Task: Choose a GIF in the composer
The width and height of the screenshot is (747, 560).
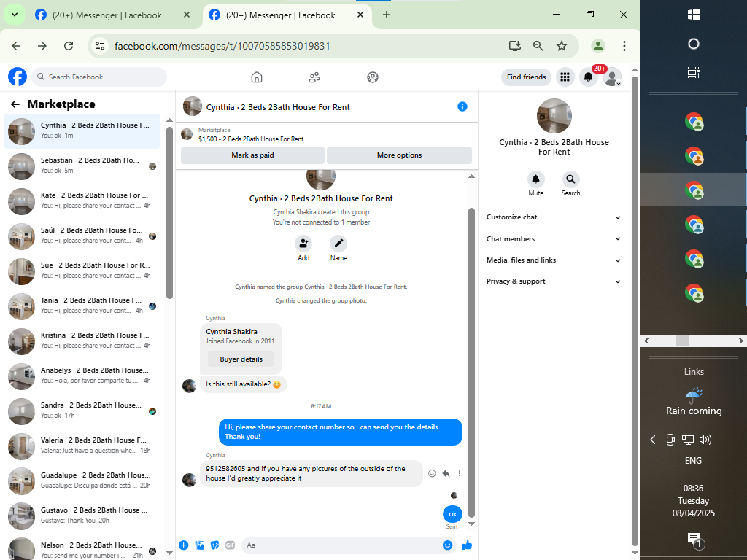Action: click(x=230, y=545)
